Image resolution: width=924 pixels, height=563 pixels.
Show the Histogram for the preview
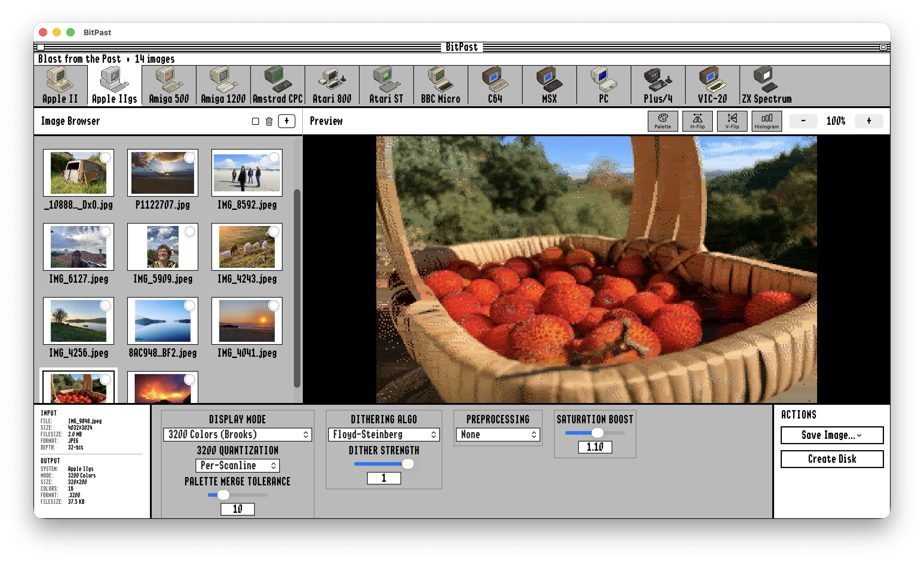pyautogui.click(x=767, y=121)
